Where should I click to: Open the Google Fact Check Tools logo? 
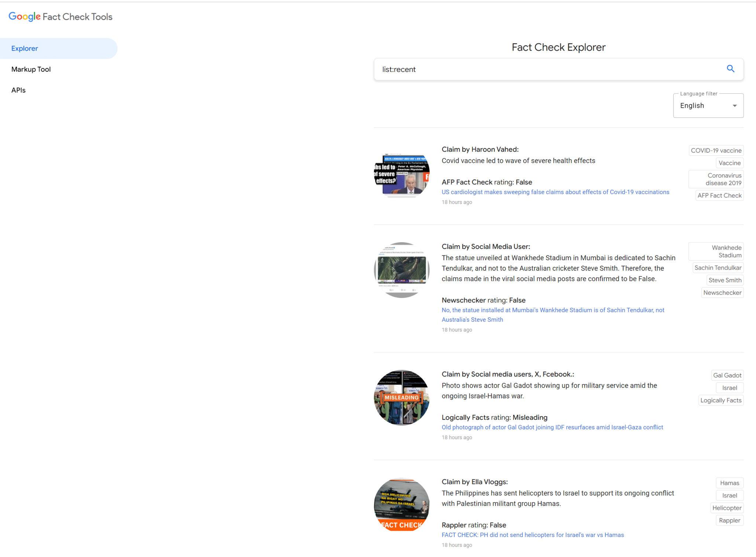tap(61, 17)
